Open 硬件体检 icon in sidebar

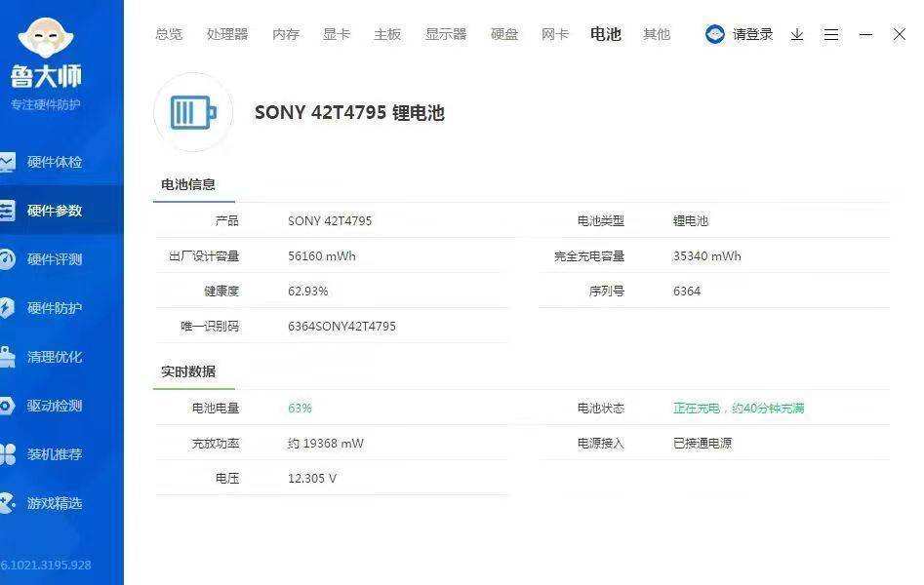[x=7, y=162]
